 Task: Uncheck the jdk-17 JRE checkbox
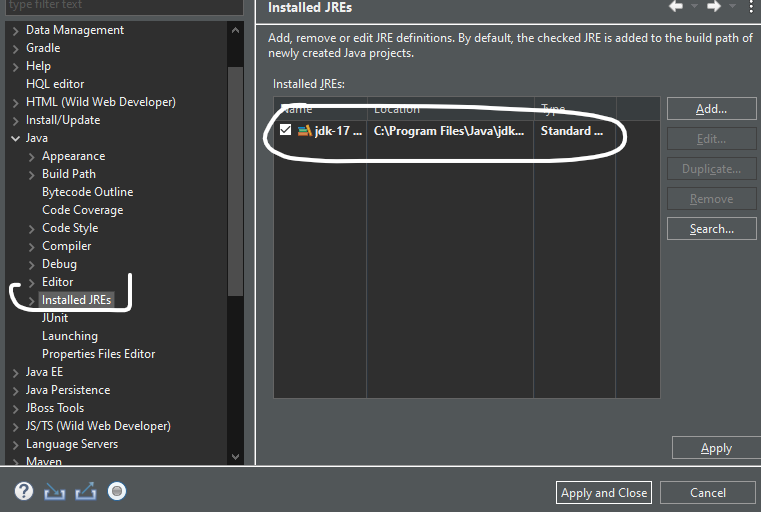(286, 131)
